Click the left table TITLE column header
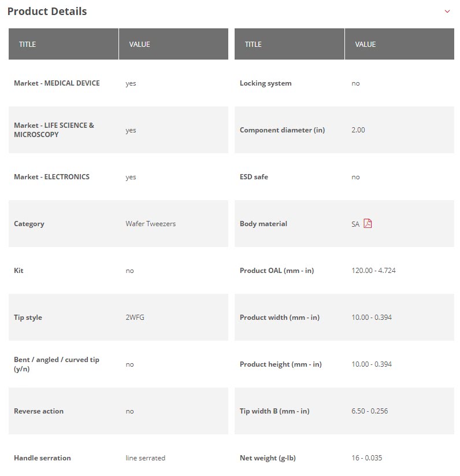 point(28,45)
